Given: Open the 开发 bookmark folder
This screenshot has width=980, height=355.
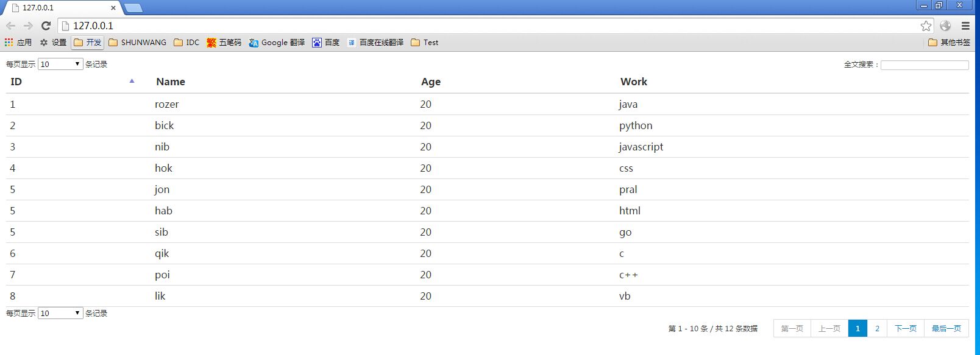Looking at the screenshot, I should (88, 42).
